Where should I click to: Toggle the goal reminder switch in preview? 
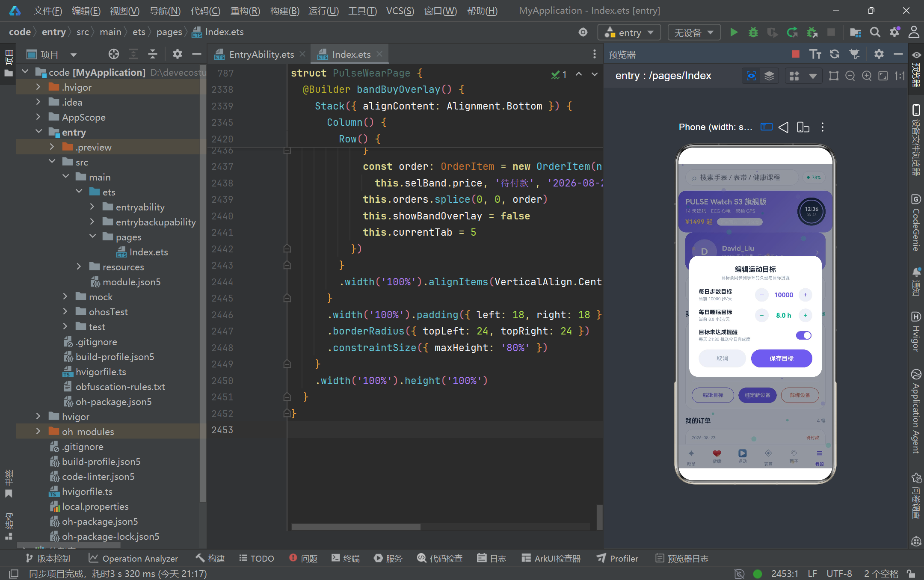click(x=803, y=335)
